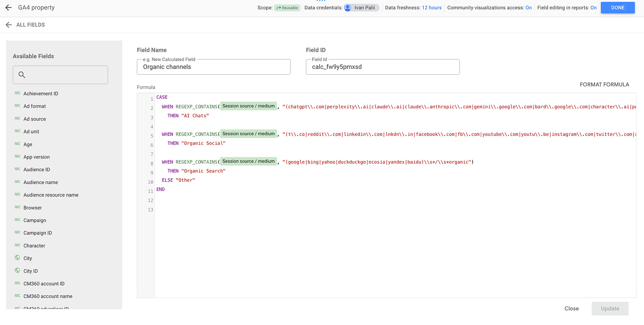Select the Campaign ID field
The height and width of the screenshot is (325, 644).
pyautogui.click(x=38, y=233)
